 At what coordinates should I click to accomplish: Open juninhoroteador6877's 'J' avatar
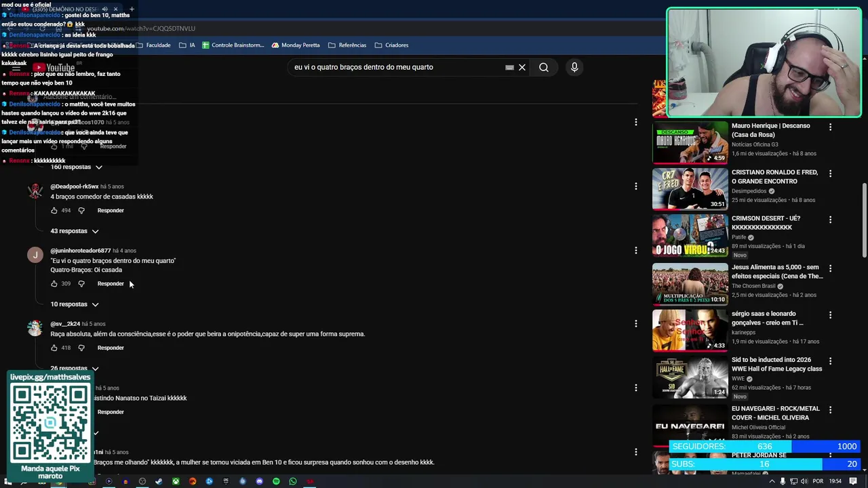[35, 255]
